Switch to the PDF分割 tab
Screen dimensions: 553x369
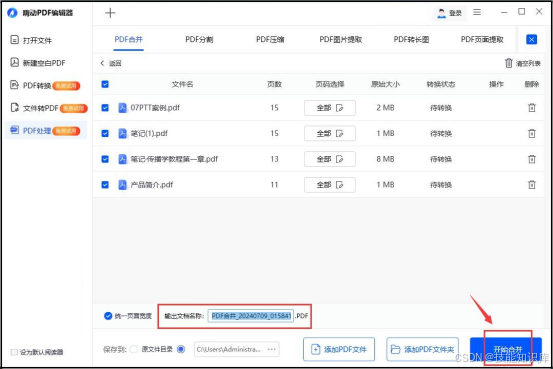(199, 39)
